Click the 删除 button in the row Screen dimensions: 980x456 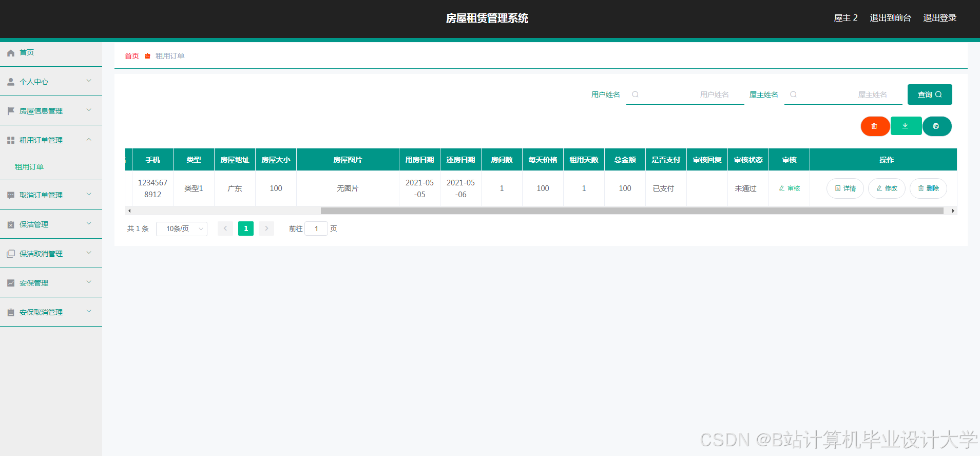point(928,188)
